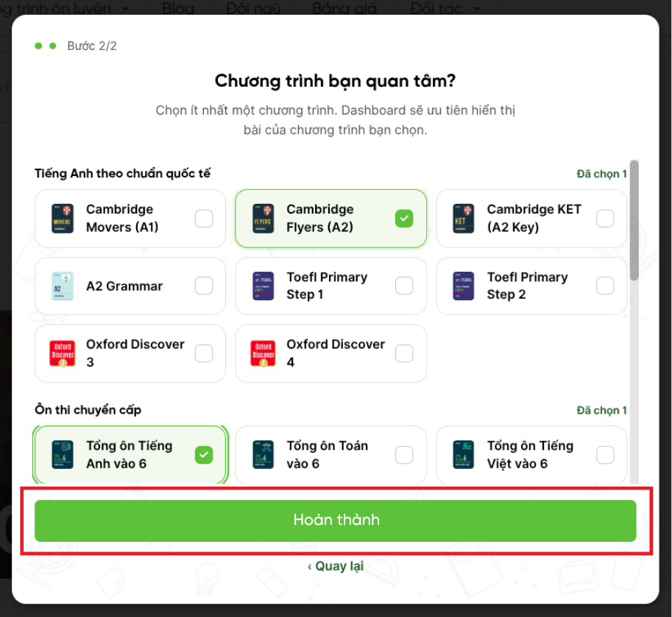Check the Cambridge Movers (A1) checkbox
672x617 pixels.
tap(204, 219)
